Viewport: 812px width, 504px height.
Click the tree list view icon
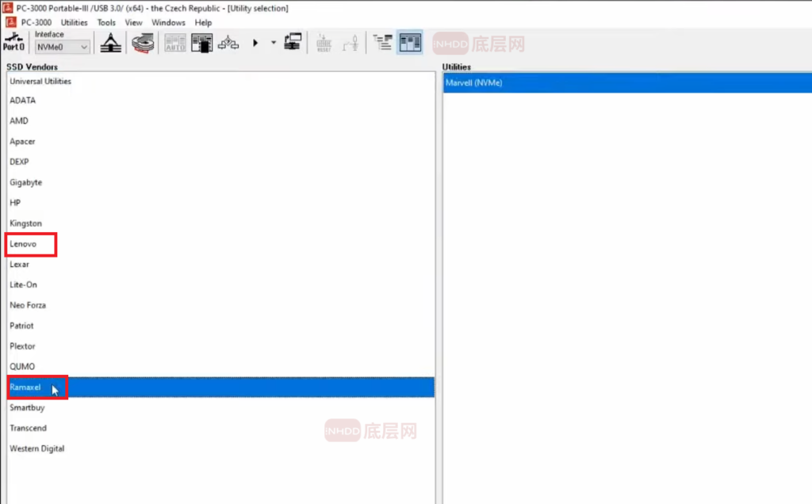[x=383, y=43]
